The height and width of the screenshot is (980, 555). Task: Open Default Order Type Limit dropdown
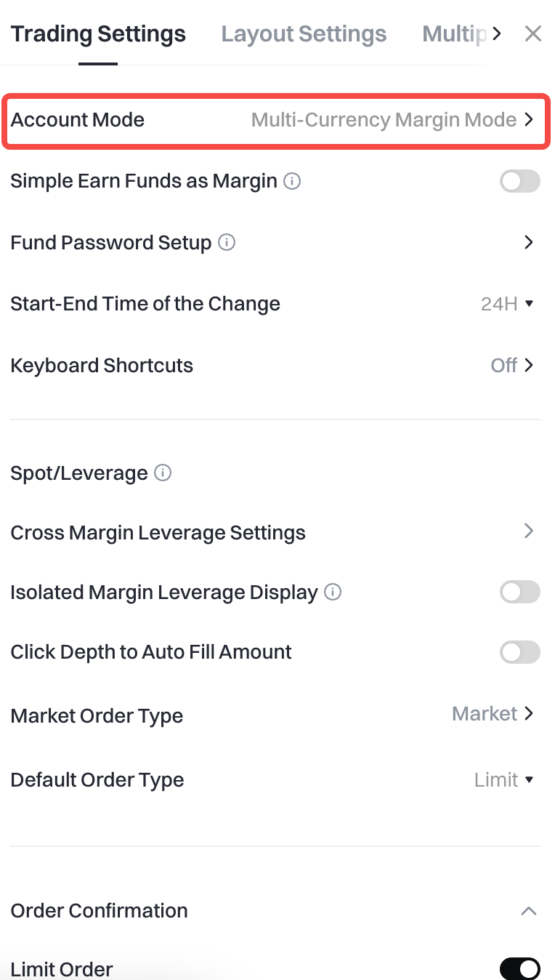pos(504,780)
